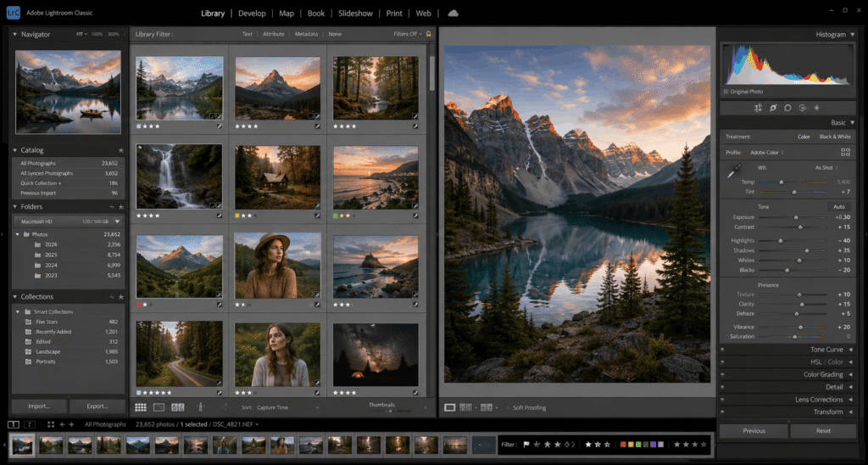Switch to Grid view icon
This screenshot has width=868, height=465.
(x=141, y=407)
